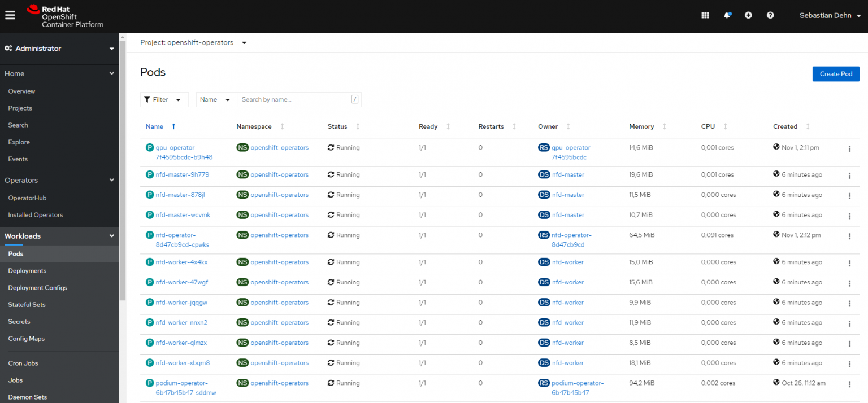Viewport: 868px width, 403px height.
Task: Click the quick create plus icon
Action: pos(748,15)
